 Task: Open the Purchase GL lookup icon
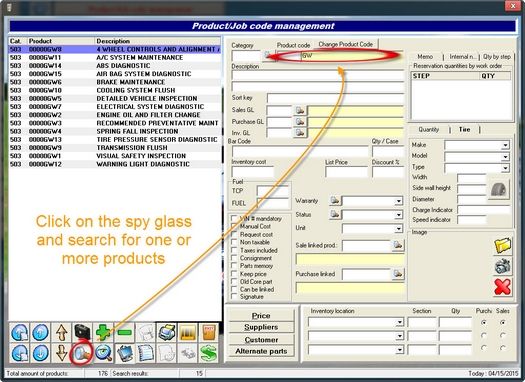coord(300,122)
